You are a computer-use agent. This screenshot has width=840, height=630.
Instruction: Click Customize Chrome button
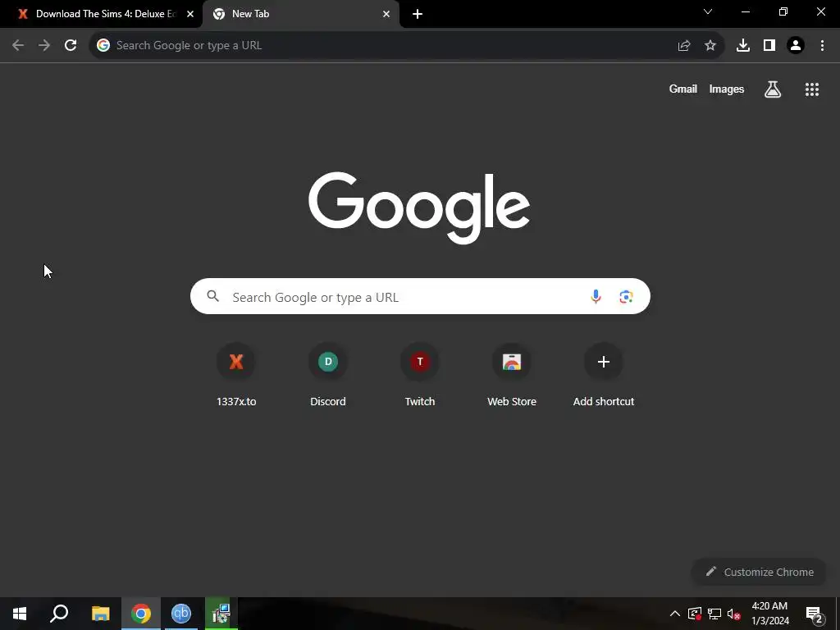click(760, 572)
